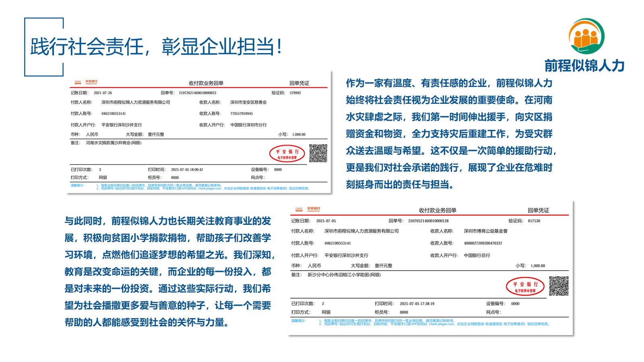The height and width of the screenshot is (362, 644).
Task: Select the slide title 践行社会责任，彰显企业担当
Action: tap(156, 47)
